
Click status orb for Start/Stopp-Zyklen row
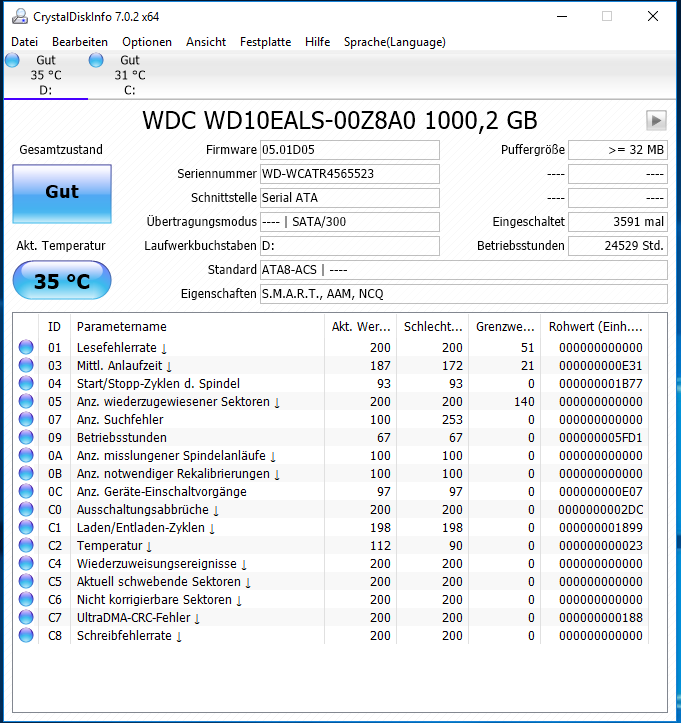tap(26, 383)
